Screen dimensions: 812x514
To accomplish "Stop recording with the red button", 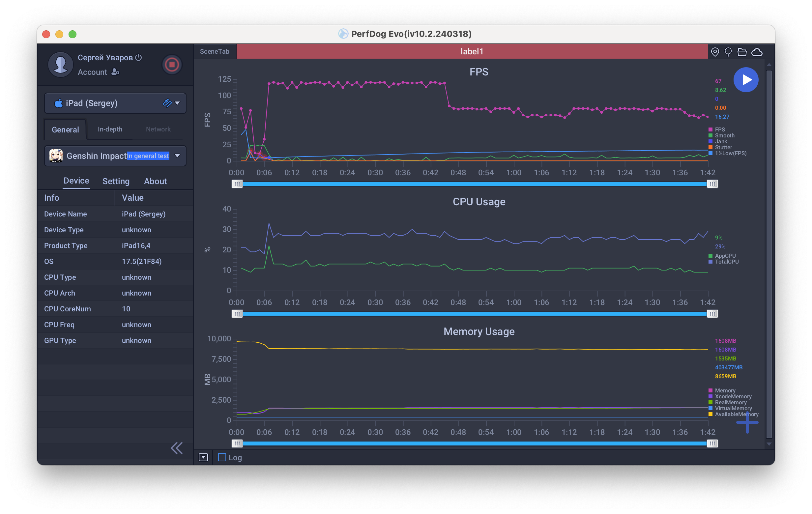I will pos(172,64).
